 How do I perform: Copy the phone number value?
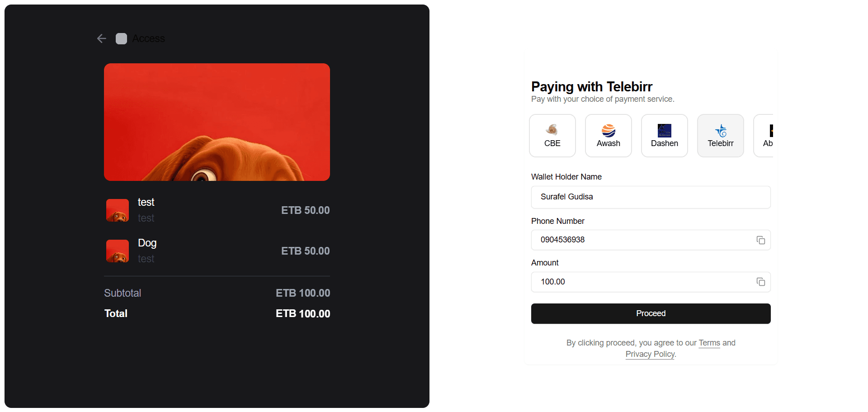760,240
